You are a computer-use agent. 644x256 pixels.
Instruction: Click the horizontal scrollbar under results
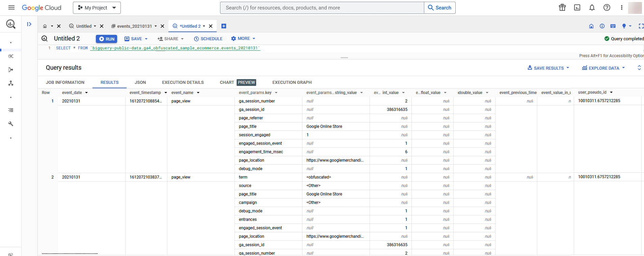tap(70, 253)
